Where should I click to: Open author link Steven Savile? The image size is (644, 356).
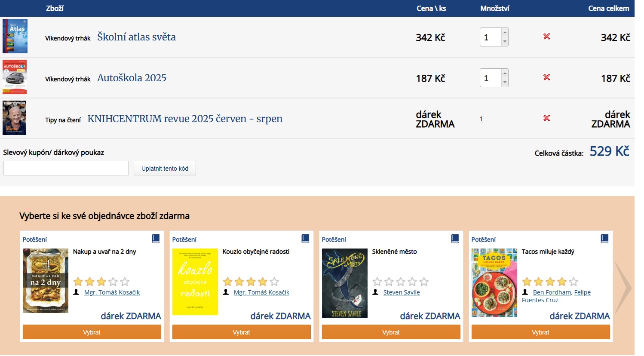point(401,292)
